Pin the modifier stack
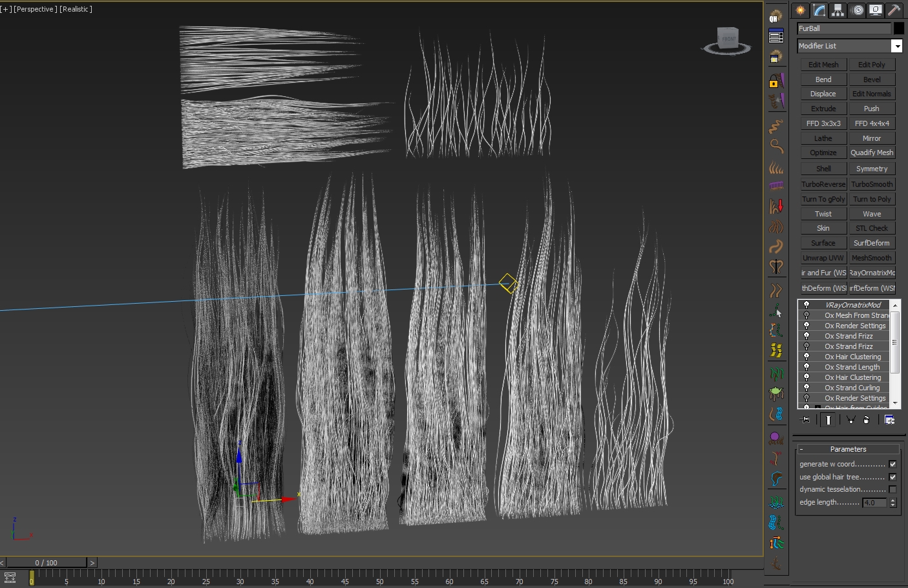 (x=806, y=419)
